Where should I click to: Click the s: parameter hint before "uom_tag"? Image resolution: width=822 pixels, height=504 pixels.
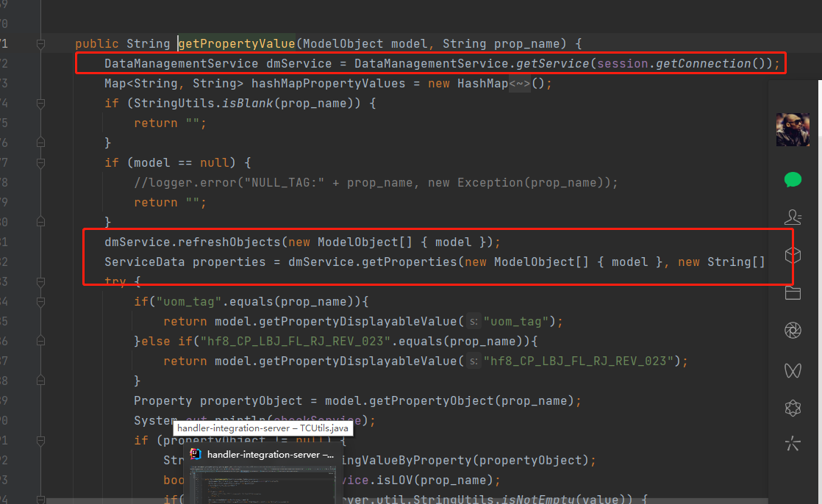pos(473,322)
